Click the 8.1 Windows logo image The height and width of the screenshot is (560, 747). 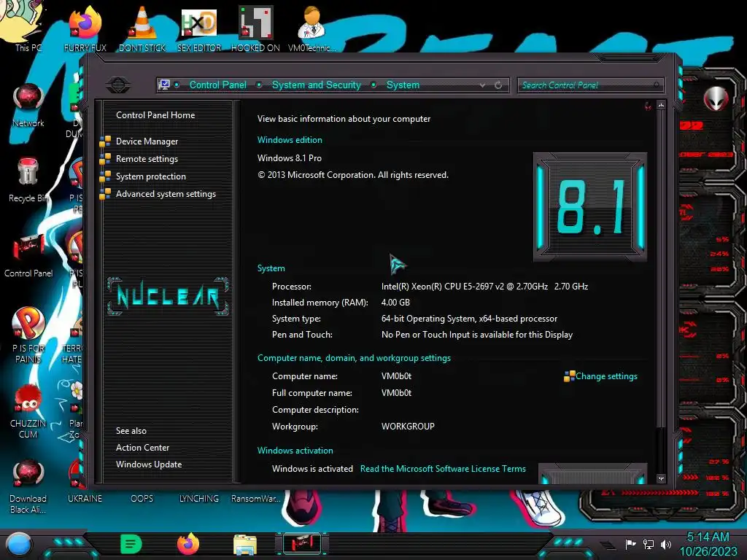589,206
